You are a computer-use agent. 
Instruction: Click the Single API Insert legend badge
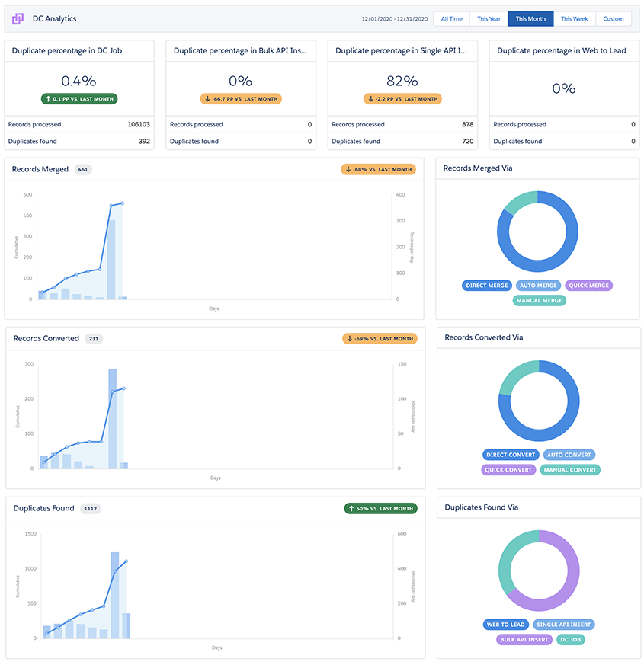pos(563,625)
